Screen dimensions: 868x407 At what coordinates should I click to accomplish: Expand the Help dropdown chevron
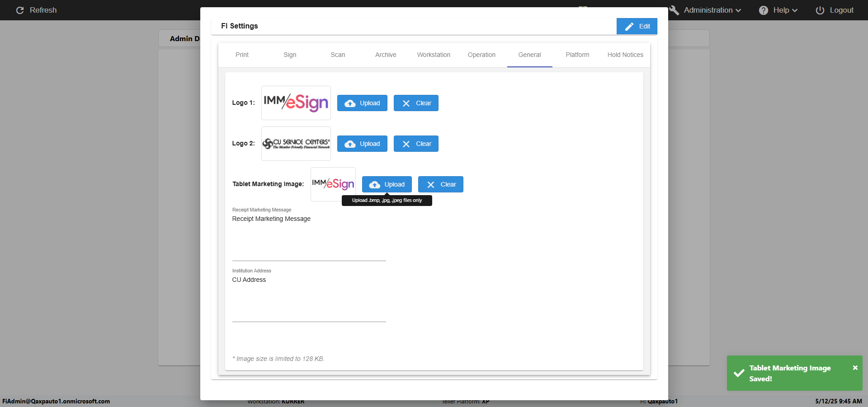795,10
